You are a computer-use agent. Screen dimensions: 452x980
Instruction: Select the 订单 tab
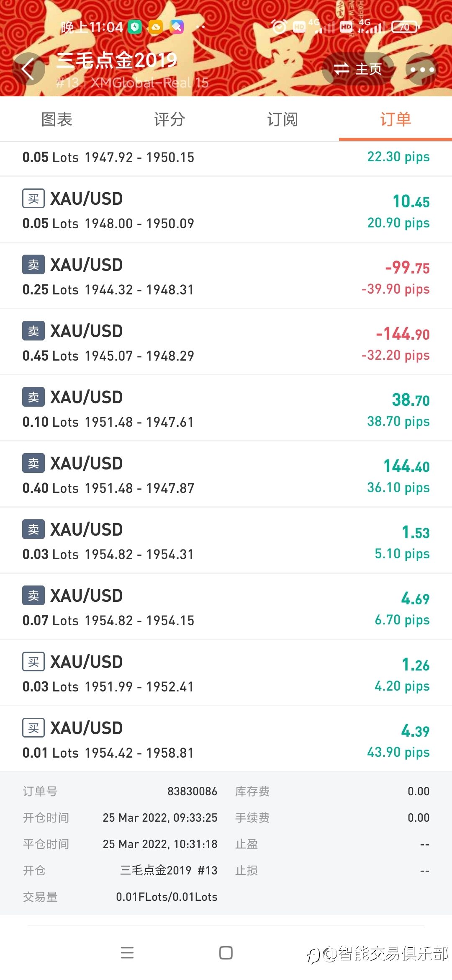395,119
